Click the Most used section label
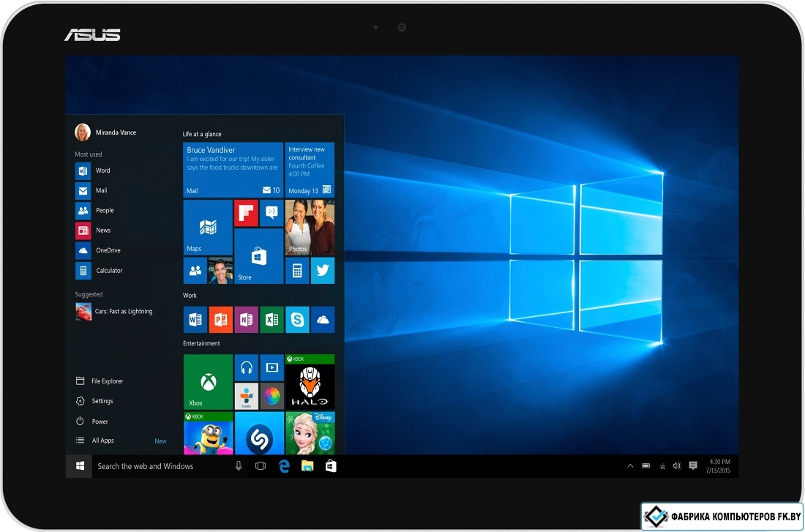The image size is (805, 532). pyautogui.click(x=89, y=154)
